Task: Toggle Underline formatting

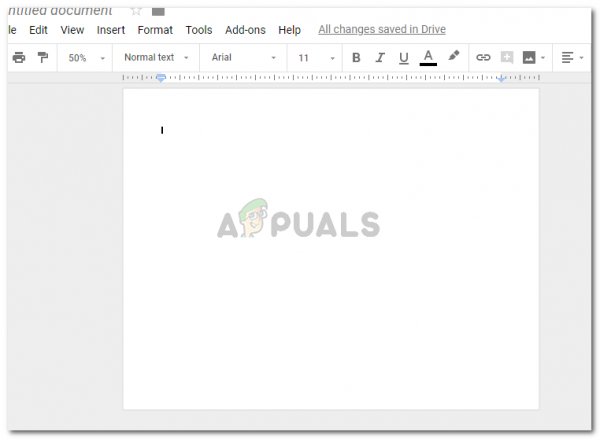Action: [x=404, y=58]
